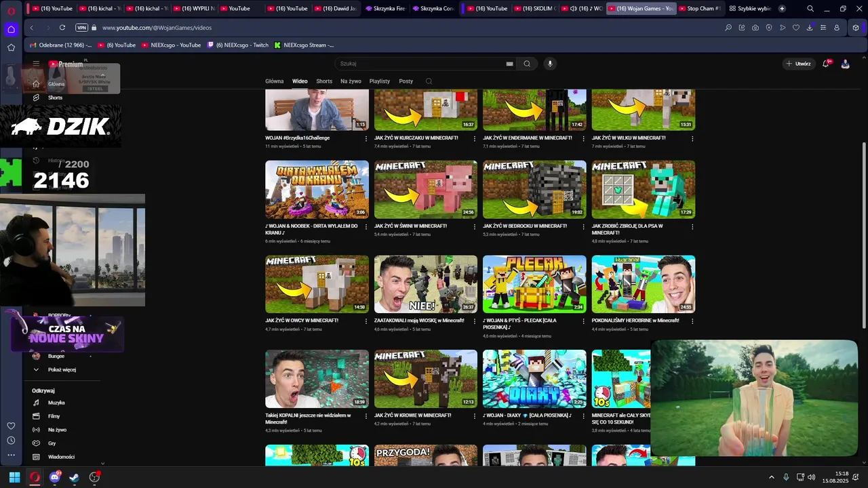Click the Utwórz create button
This screenshot has height=488, width=868.
pos(798,64)
